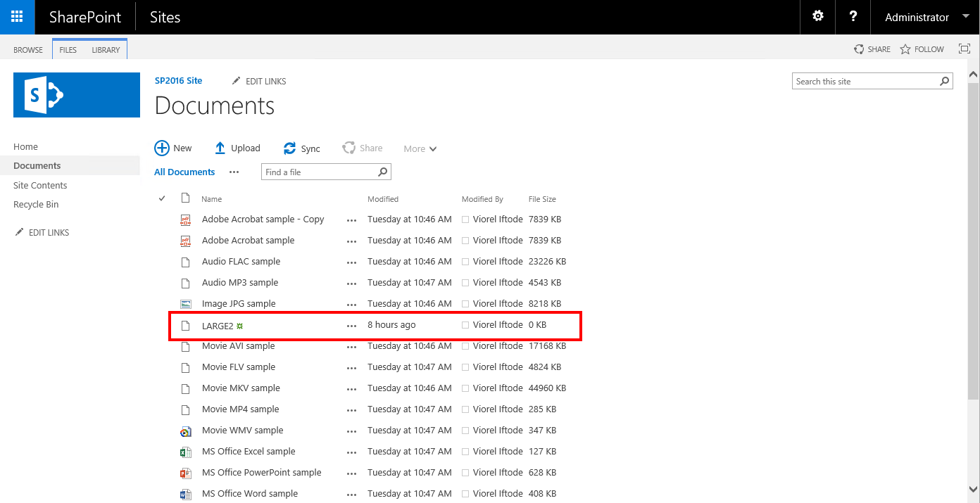The width and height of the screenshot is (980, 503).
Task: Click the Upload button
Action: coord(237,148)
